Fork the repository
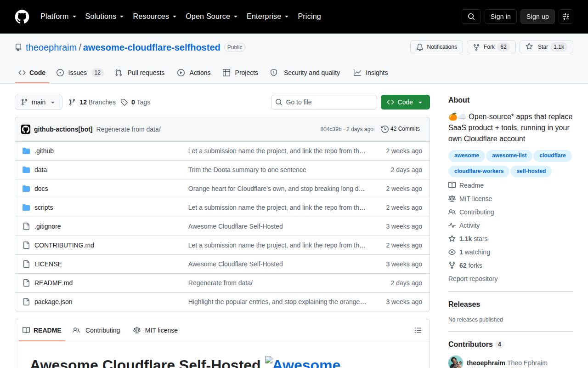The width and height of the screenshot is (588, 368). [491, 47]
